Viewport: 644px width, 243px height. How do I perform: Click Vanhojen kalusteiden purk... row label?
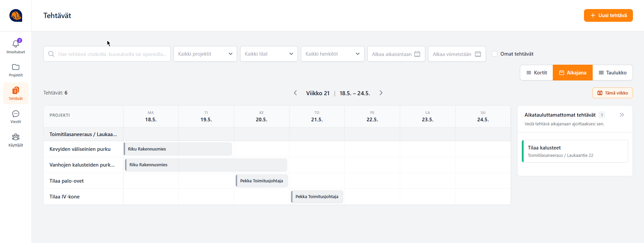tap(82, 165)
